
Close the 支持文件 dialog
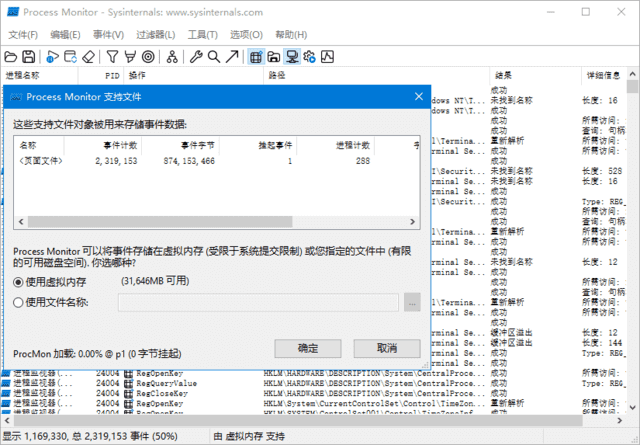[419, 96]
